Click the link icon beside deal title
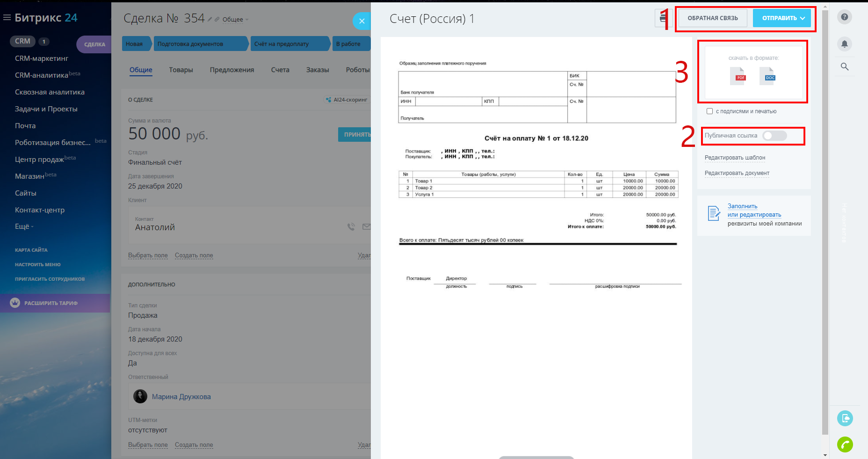The width and height of the screenshot is (868, 459). 217,19
